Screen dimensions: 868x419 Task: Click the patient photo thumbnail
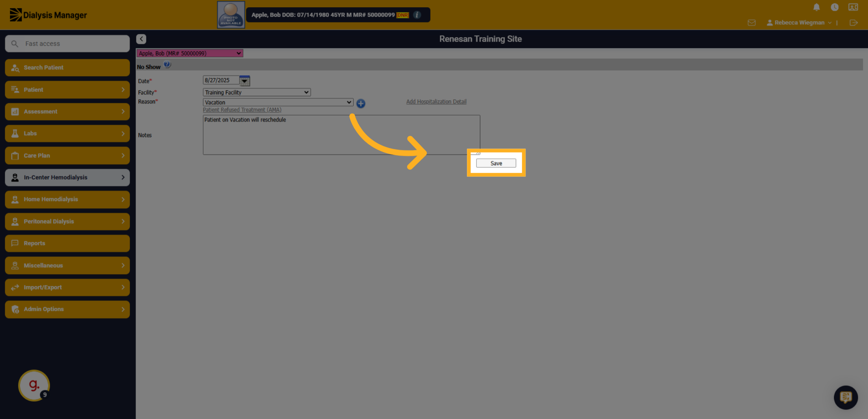click(x=231, y=15)
